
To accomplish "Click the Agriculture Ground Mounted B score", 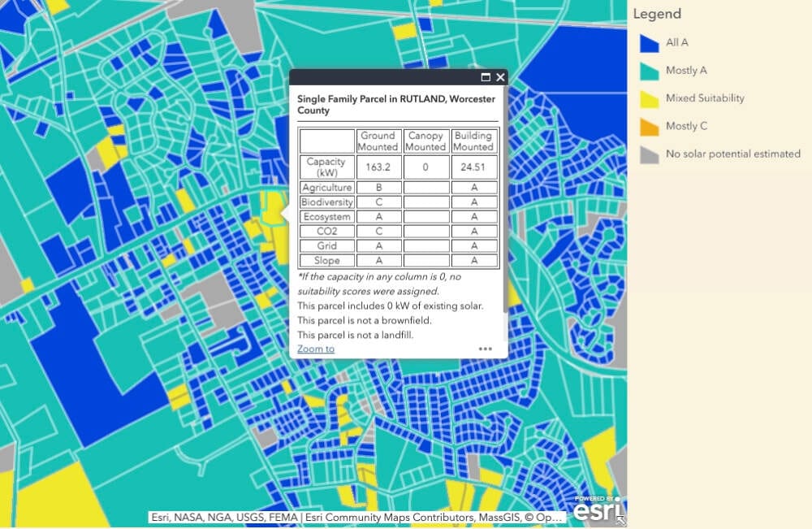I will pyautogui.click(x=378, y=187).
